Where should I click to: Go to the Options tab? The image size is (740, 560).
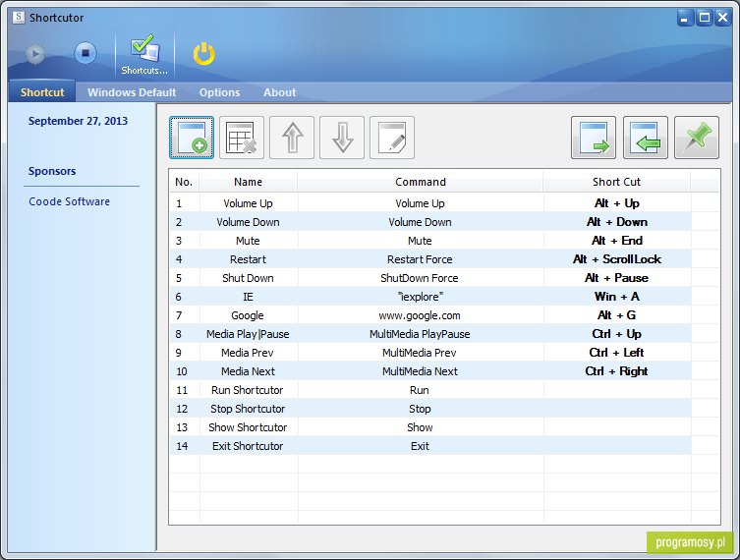219,92
